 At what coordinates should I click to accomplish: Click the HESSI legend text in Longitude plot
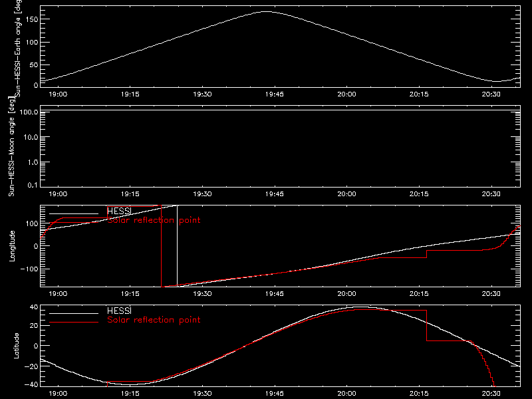[119, 211]
